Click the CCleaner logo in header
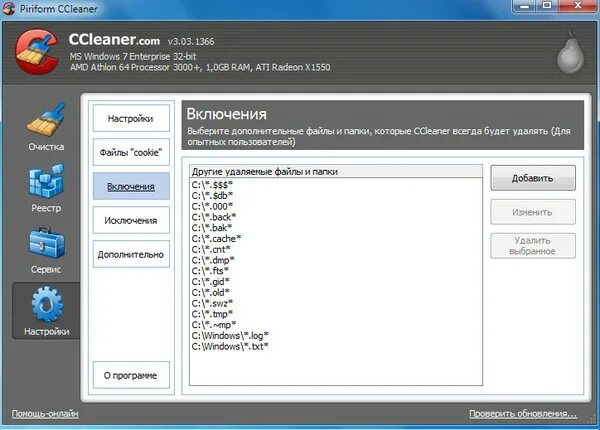Screen dimensions: 600x430 [37, 51]
